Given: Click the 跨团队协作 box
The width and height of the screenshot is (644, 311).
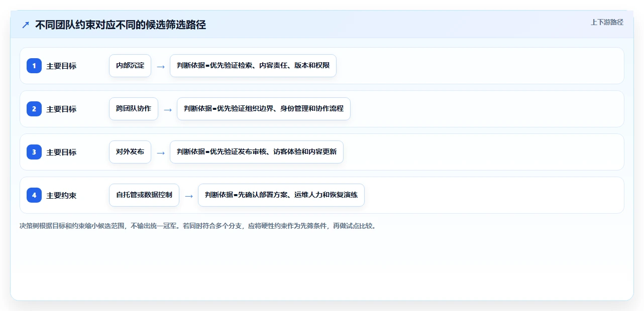Looking at the screenshot, I should 134,109.
